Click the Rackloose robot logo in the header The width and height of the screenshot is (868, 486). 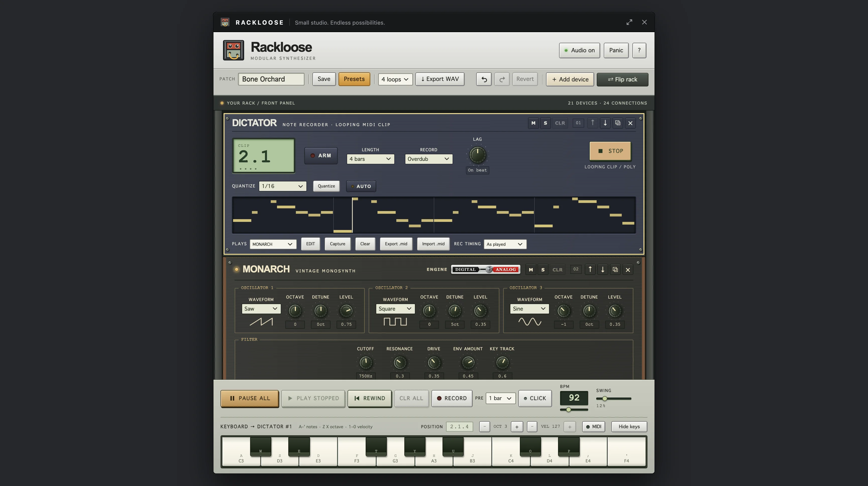coord(234,50)
